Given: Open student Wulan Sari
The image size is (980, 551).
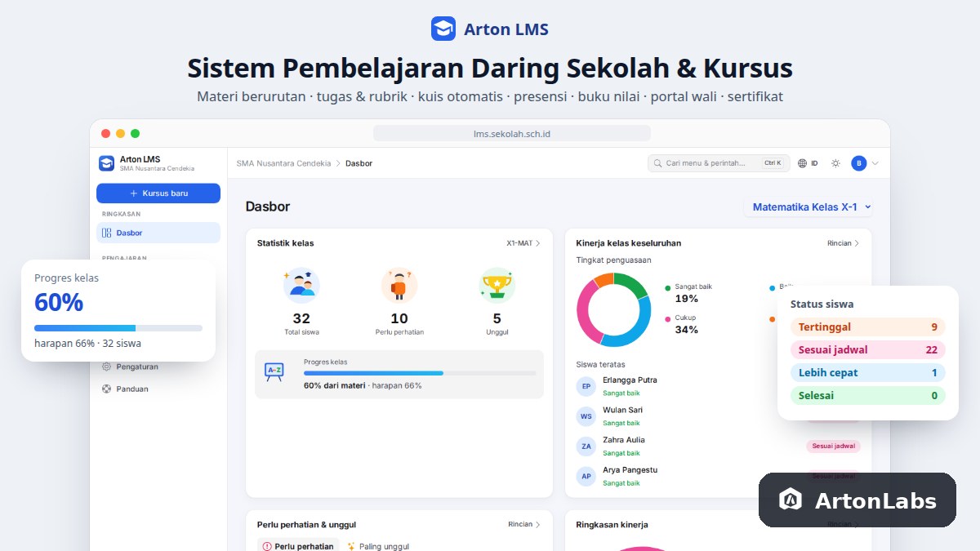Looking at the screenshot, I should click(x=622, y=410).
